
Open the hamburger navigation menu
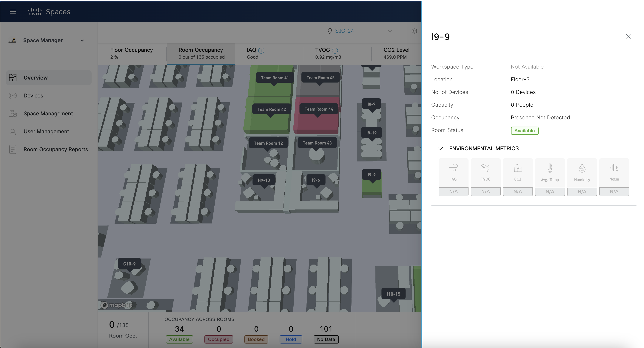coord(13,12)
